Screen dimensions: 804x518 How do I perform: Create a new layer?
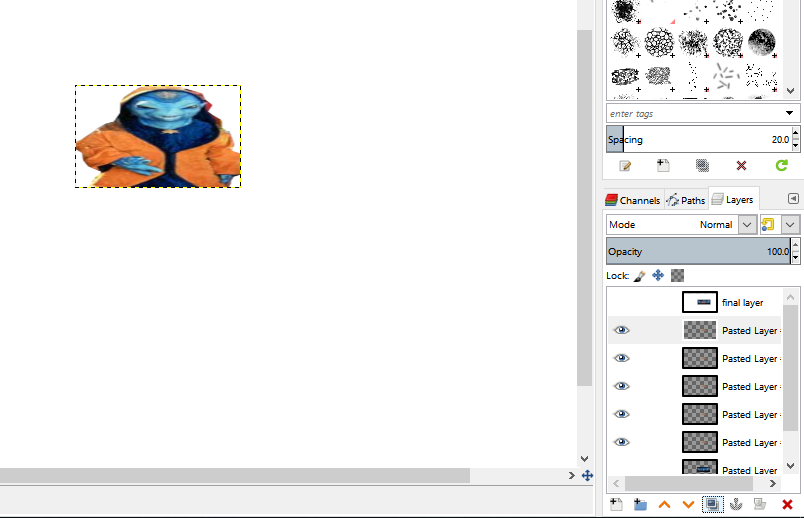pyautogui.click(x=616, y=505)
